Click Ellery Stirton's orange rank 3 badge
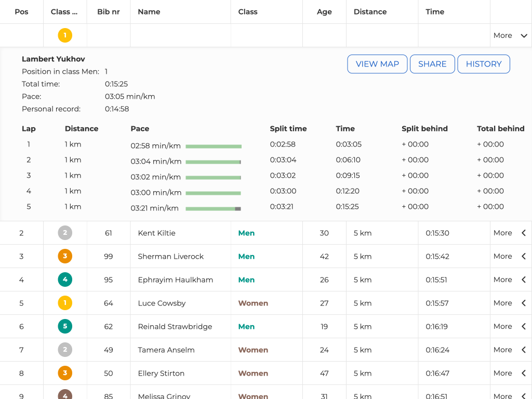Viewport: 532px width, 399px height. click(65, 373)
